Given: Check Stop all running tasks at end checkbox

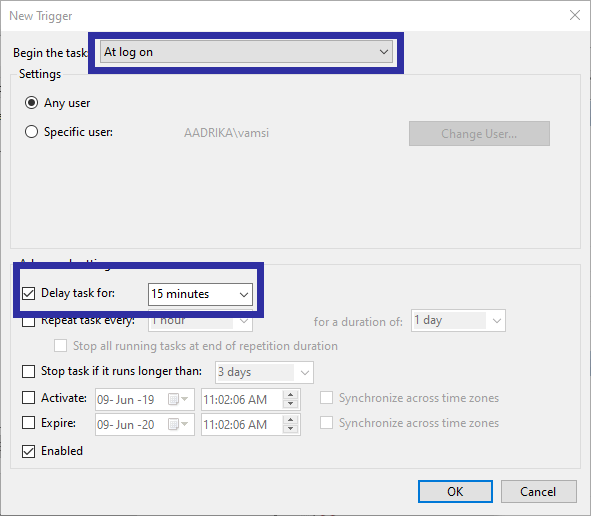Looking at the screenshot, I should tap(60, 346).
